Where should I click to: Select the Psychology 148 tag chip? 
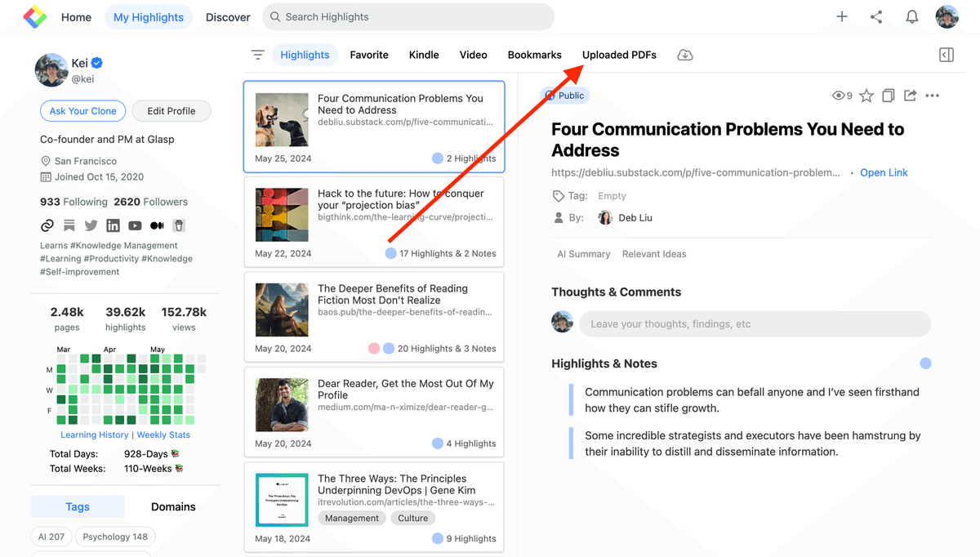(x=116, y=537)
